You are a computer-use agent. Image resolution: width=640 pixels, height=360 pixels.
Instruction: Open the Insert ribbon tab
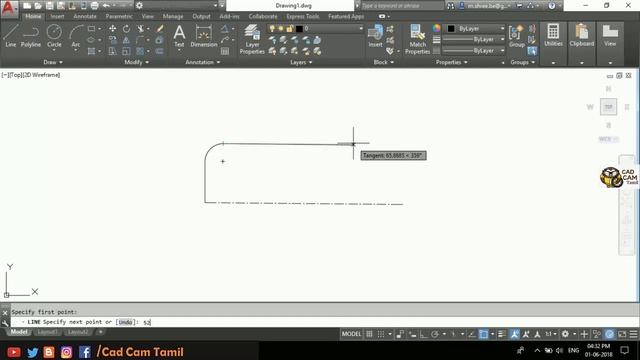click(57, 16)
